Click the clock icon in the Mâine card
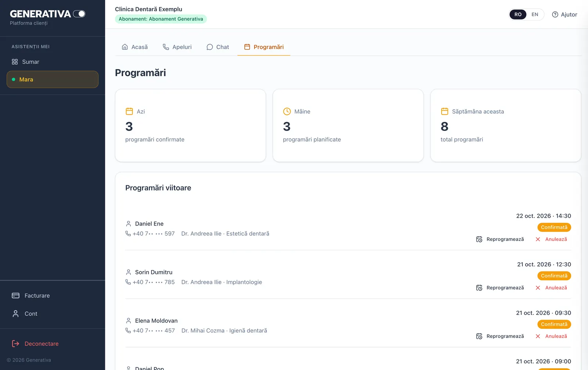This screenshot has width=588, height=370. click(x=287, y=111)
